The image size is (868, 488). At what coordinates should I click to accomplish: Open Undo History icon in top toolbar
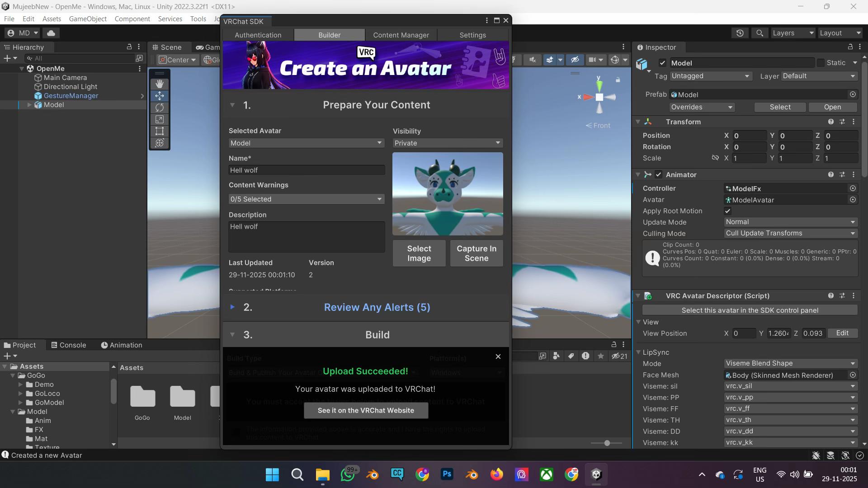coord(740,33)
